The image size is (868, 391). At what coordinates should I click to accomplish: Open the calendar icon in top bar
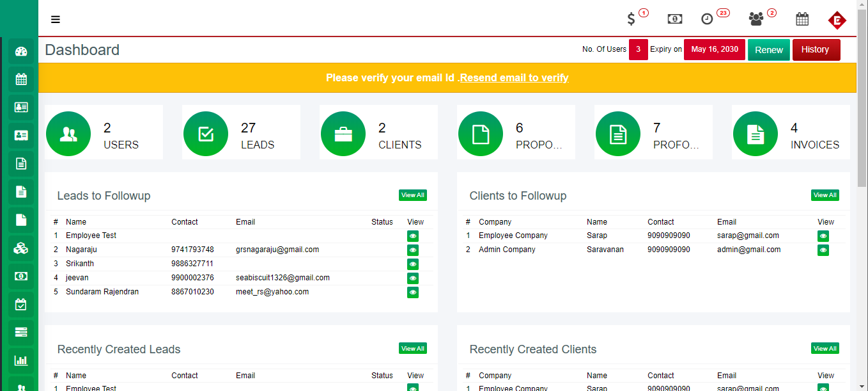(802, 19)
